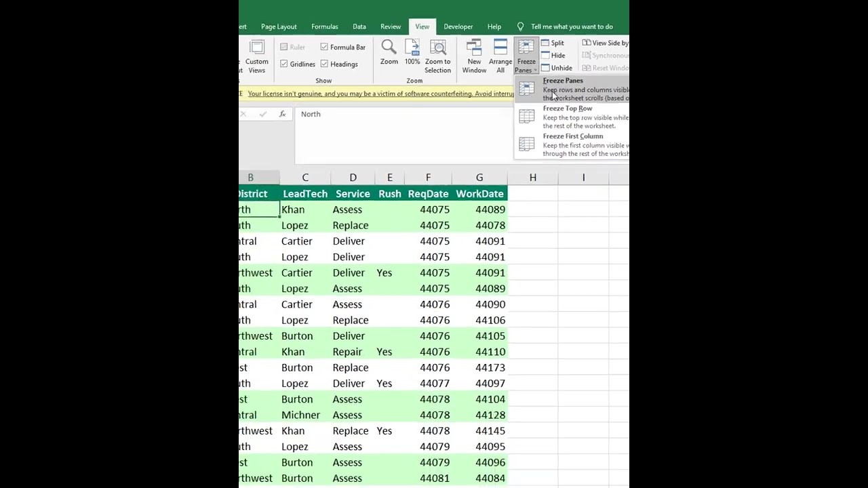The image size is (868, 488).
Task: Click the Unhide window icon
Action: [545, 68]
